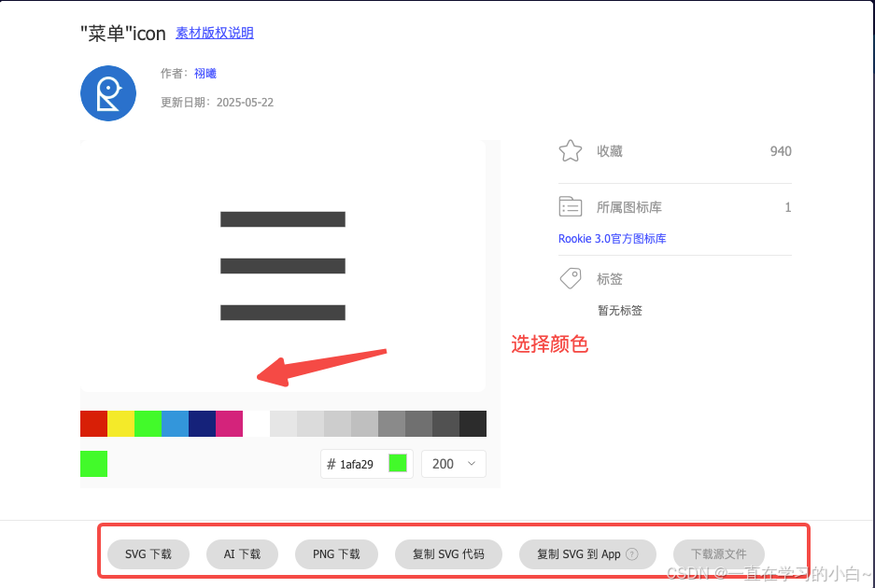875x588 pixels.
Task: Click the PNG 下载 button
Action: click(x=336, y=554)
